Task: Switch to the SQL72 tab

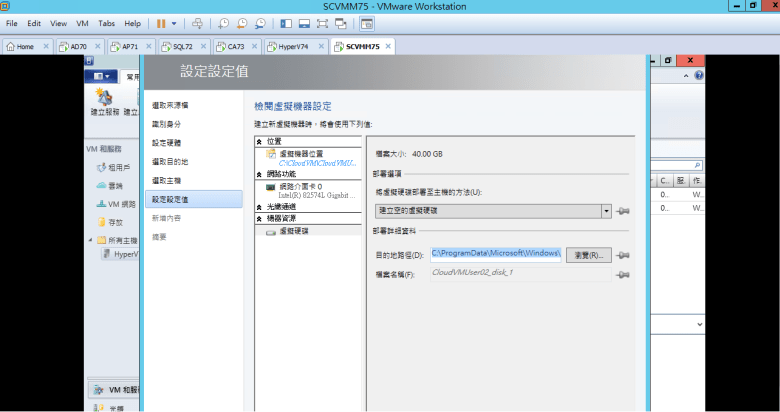Action: tap(181, 47)
